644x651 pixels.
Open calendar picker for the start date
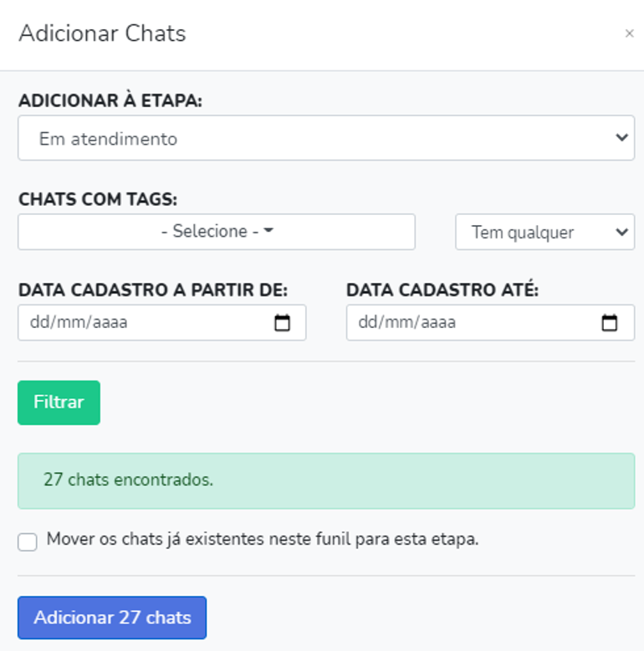point(282,323)
